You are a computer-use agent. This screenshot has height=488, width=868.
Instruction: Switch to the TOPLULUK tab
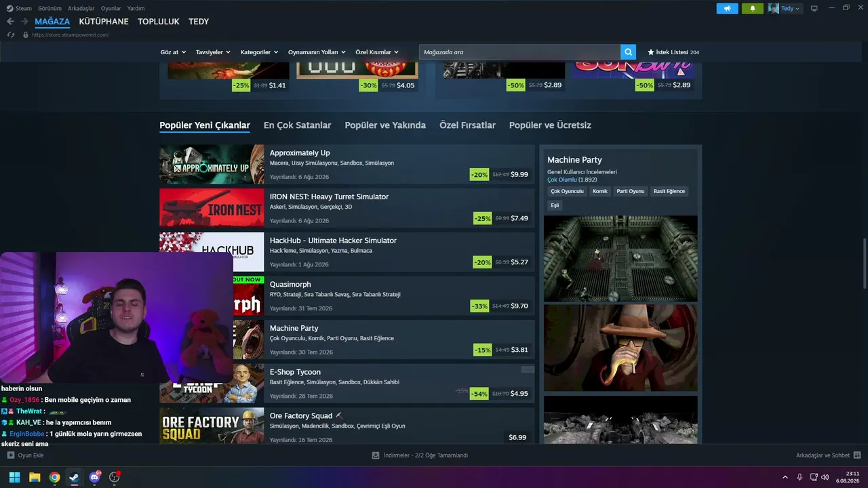click(x=159, y=22)
